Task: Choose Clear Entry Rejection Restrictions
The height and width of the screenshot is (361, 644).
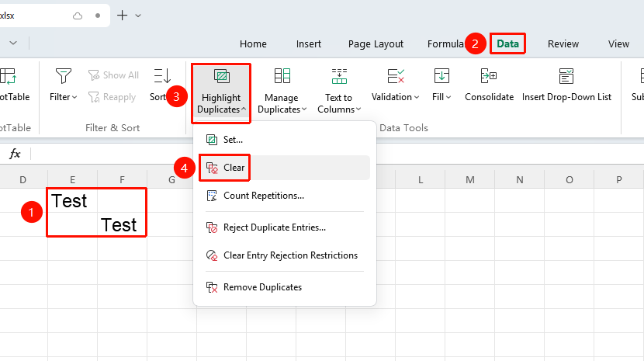Action: [284, 255]
